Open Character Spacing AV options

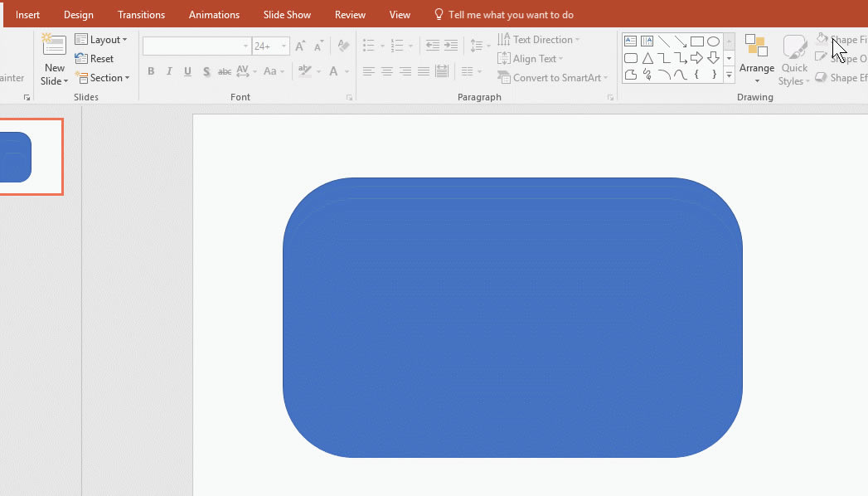coord(245,71)
